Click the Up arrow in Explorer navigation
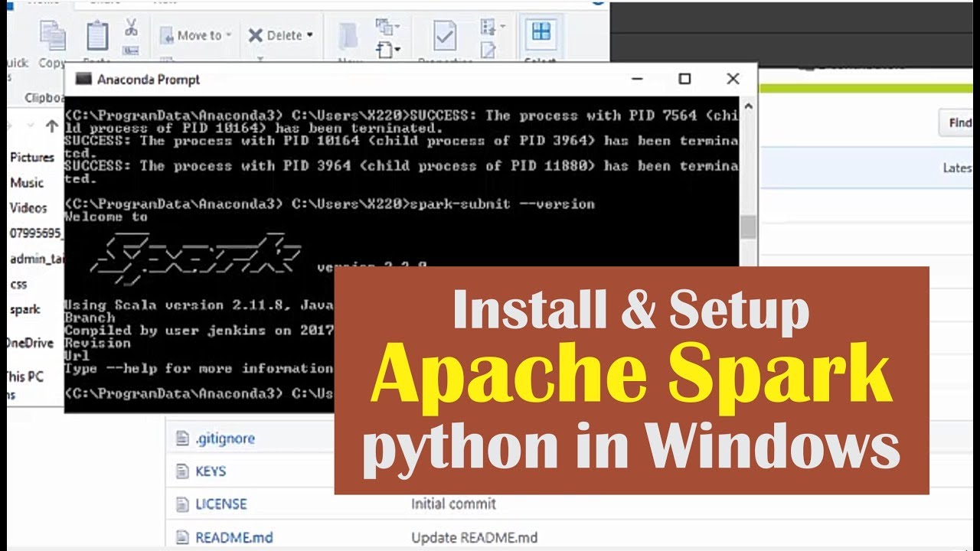980x551 pixels. [51, 126]
